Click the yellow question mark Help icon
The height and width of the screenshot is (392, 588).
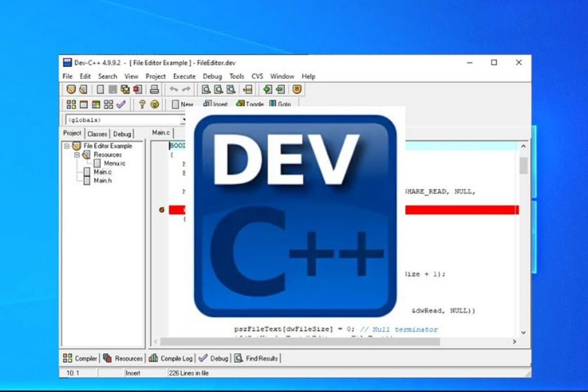coord(142,104)
